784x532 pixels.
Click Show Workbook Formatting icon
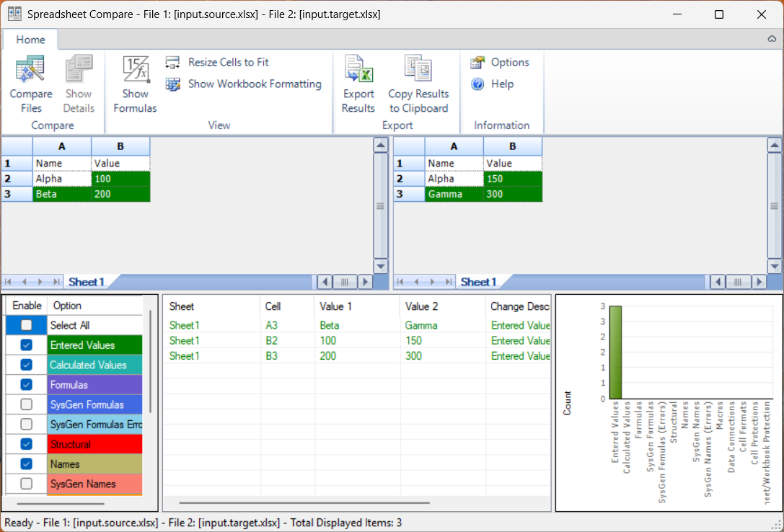[x=172, y=84]
